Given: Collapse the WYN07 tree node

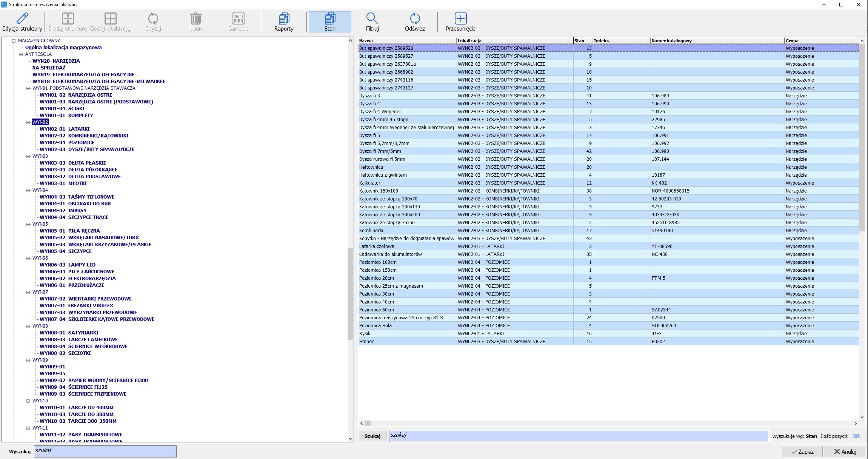Looking at the screenshot, I should pyautogui.click(x=28, y=292).
